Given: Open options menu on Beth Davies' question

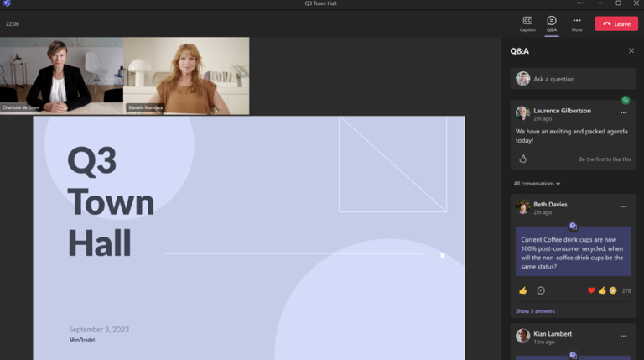Looking at the screenshot, I should click(624, 206).
